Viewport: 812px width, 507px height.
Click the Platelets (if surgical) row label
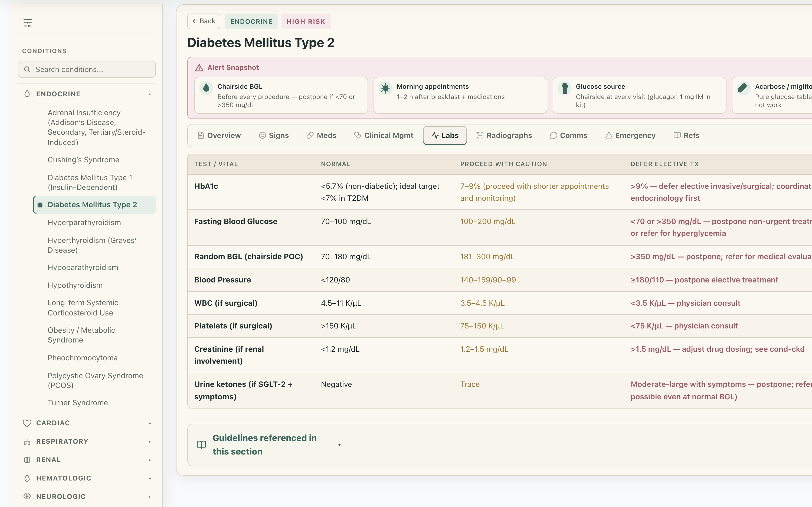(x=233, y=326)
